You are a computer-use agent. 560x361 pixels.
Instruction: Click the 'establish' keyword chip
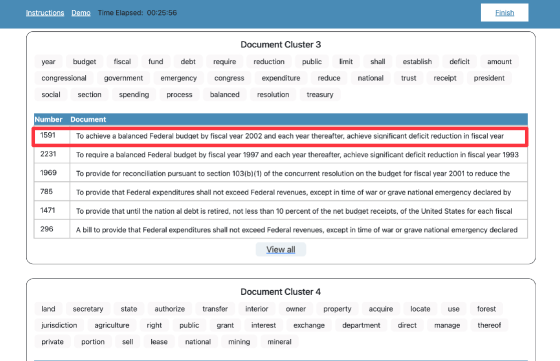[x=417, y=61]
